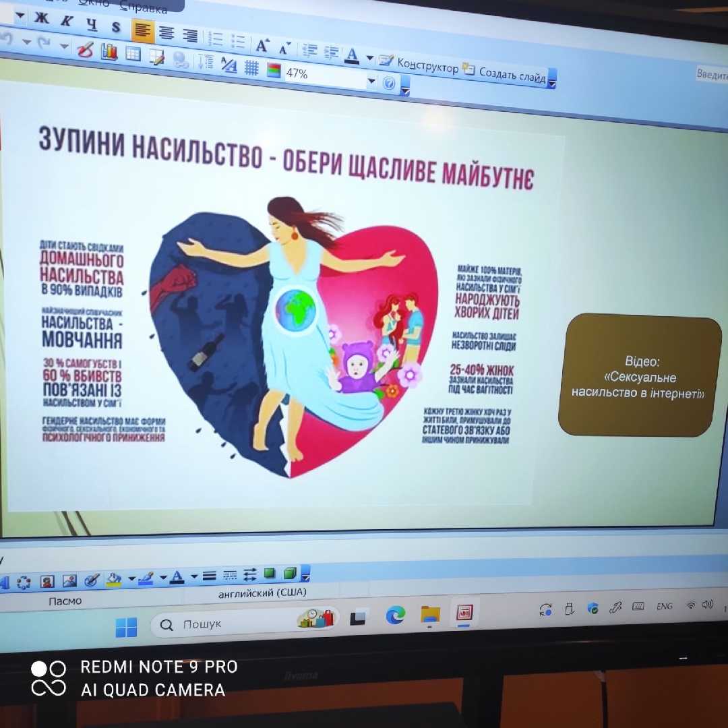This screenshot has width=728, height=728.
Task: Click the fill color paint bucket swatch
Action: [115, 579]
